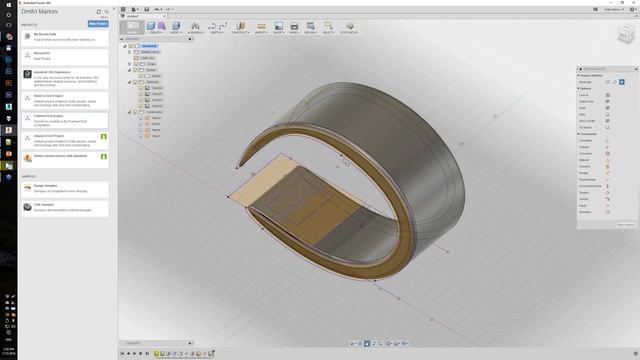Apply Horizontal/Vertical constraint from palette
This screenshot has width=640, height=360.
tap(607, 186)
